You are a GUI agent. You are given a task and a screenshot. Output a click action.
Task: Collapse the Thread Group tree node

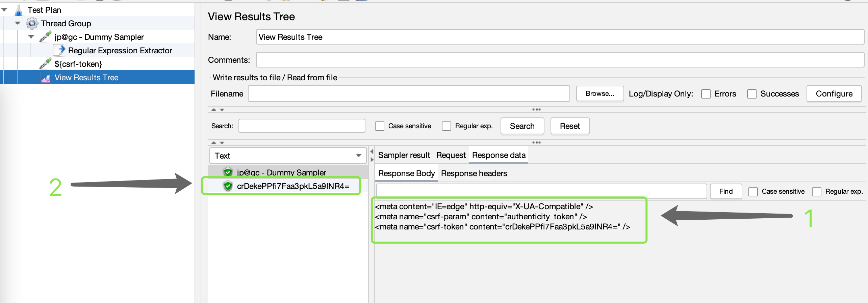click(x=18, y=23)
